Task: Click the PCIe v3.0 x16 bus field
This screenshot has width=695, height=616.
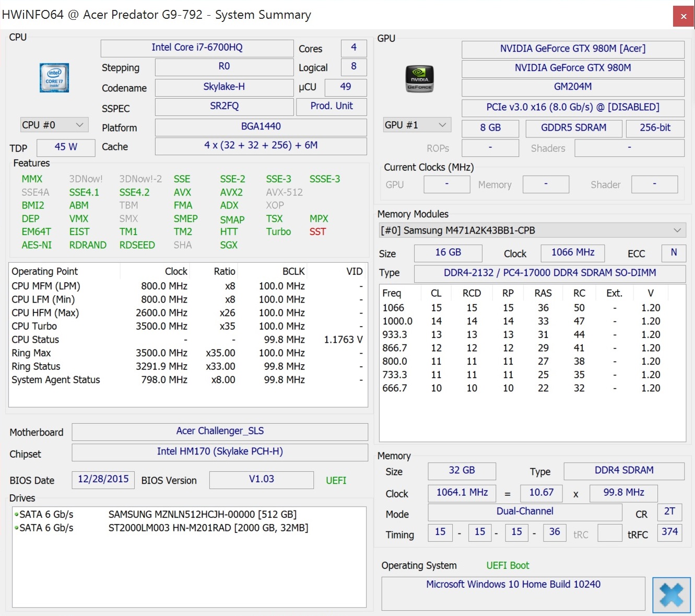Action: (573, 108)
